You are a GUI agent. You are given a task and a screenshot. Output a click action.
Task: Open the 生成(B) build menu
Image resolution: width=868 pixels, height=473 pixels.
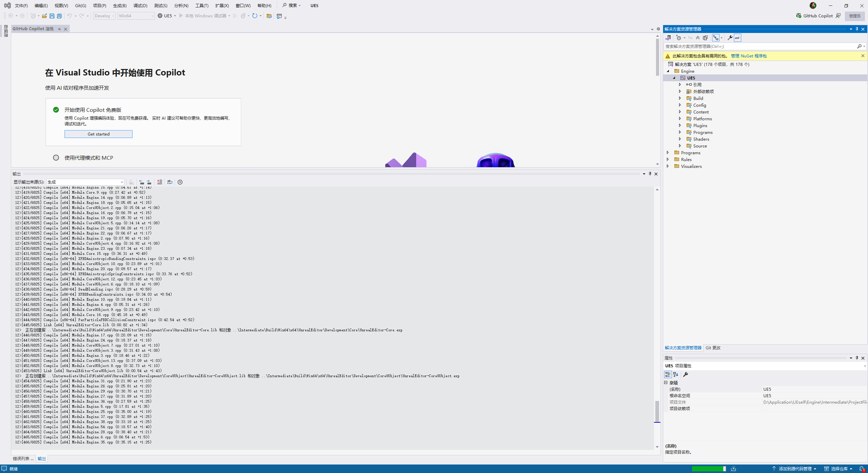pyautogui.click(x=120, y=5)
